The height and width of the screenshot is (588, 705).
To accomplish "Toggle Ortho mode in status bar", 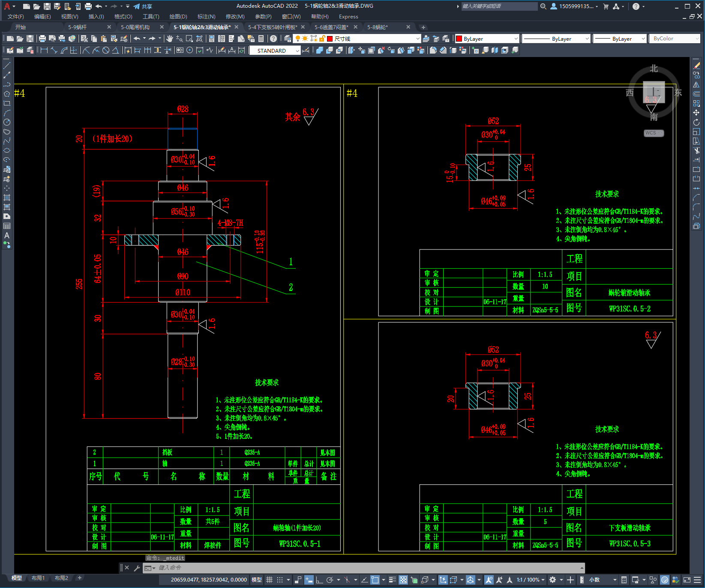I will 319,580.
